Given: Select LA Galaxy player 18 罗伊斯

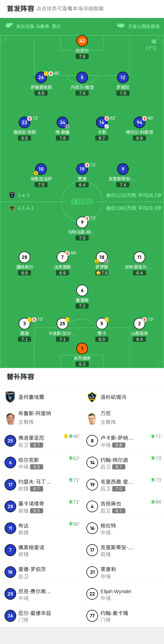Looking at the screenshot, I should 102,257.
